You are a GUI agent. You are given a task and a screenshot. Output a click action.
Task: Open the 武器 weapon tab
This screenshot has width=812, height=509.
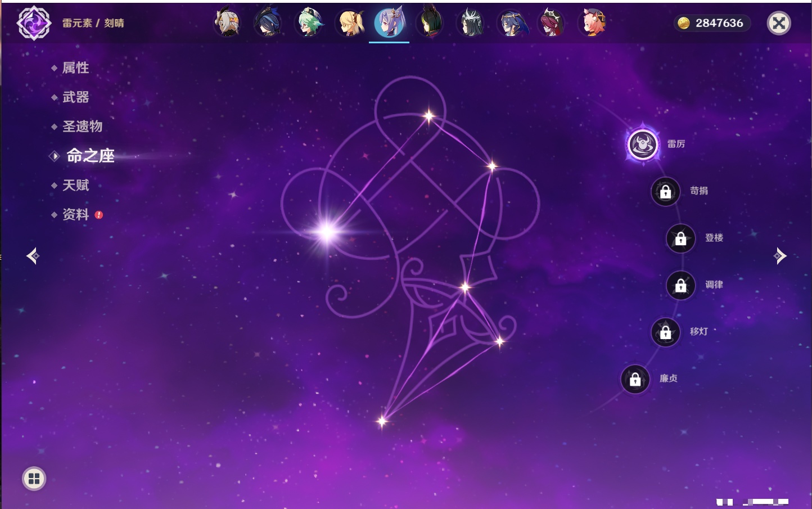pos(75,97)
